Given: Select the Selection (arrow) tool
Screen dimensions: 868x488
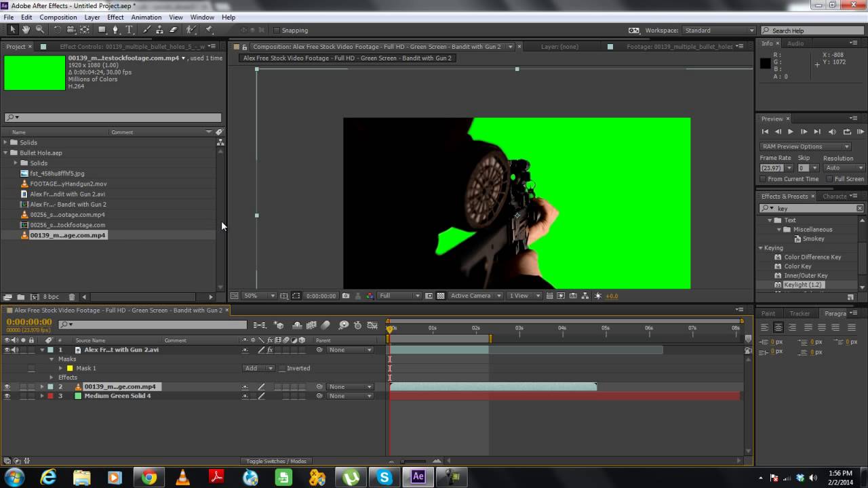Looking at the screenshot, I should tap(12, 30).
